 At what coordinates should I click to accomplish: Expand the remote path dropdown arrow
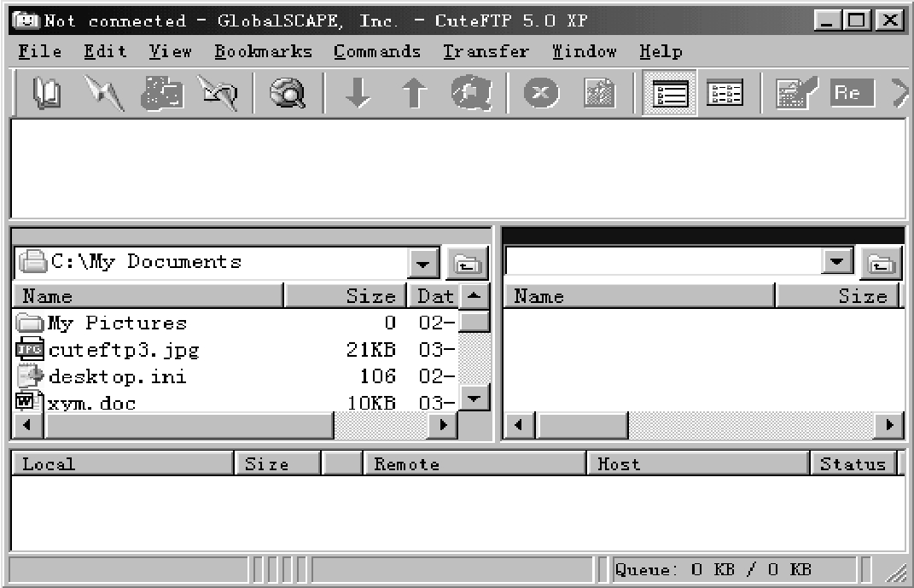tap(837, 262)
